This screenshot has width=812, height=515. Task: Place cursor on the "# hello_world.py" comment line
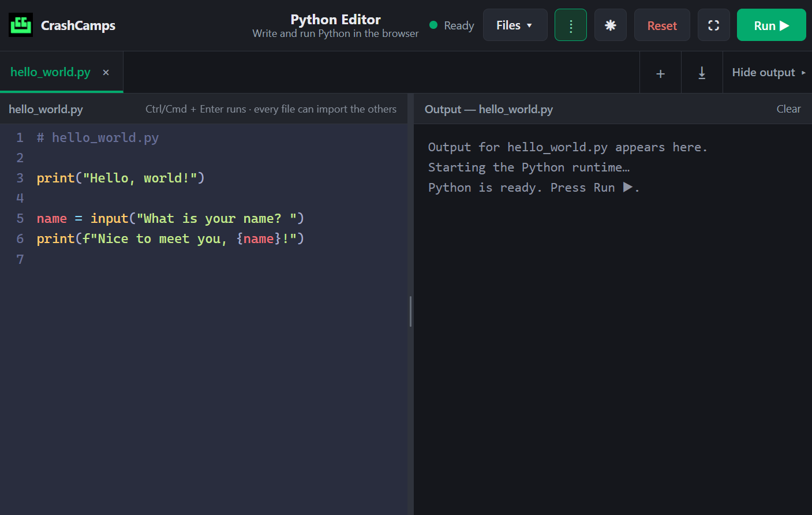pos(98,137)
